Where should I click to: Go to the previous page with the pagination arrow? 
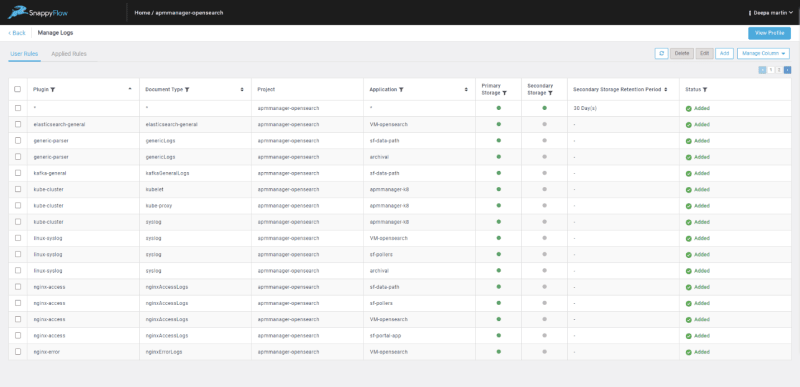(762, 70)
